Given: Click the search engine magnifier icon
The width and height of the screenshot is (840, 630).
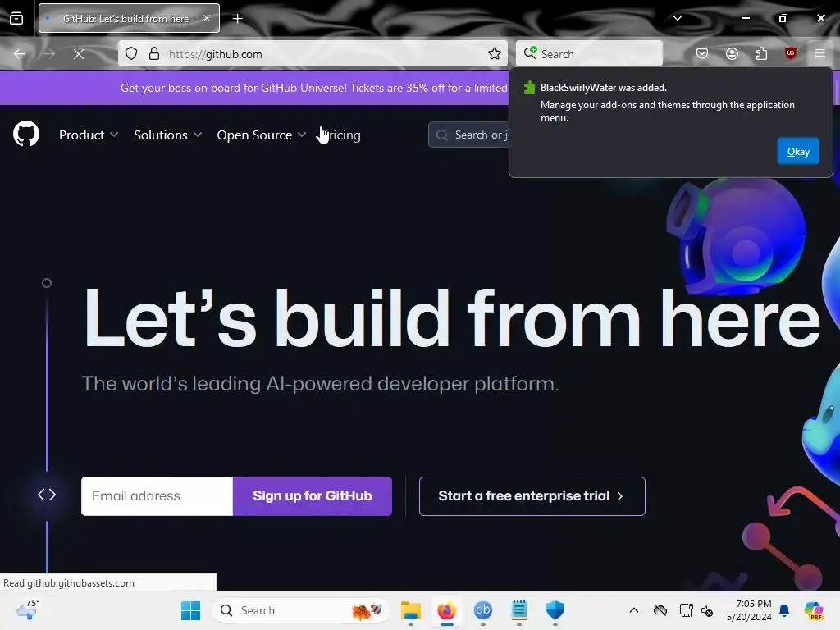Looking at the screenshot, I should tap(531, 52).
